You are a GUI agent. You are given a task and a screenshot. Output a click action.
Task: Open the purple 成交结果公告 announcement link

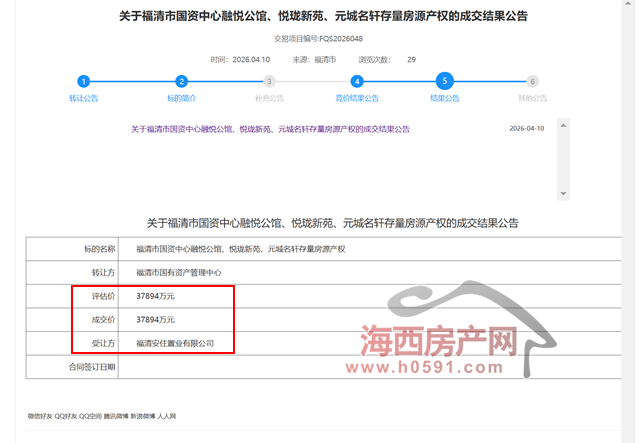(x=271, y=129)
